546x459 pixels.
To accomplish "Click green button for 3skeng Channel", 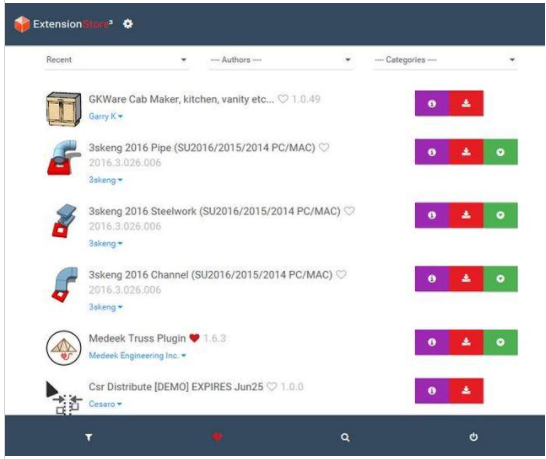I will tap(500, 279).
